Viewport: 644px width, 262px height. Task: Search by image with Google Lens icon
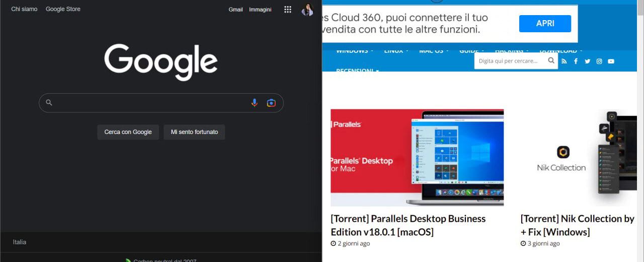[271, 103]
